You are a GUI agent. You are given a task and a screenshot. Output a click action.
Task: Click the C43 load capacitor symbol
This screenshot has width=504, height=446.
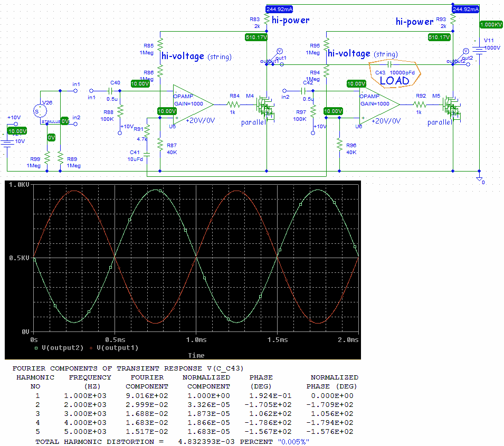pos(389,64)
